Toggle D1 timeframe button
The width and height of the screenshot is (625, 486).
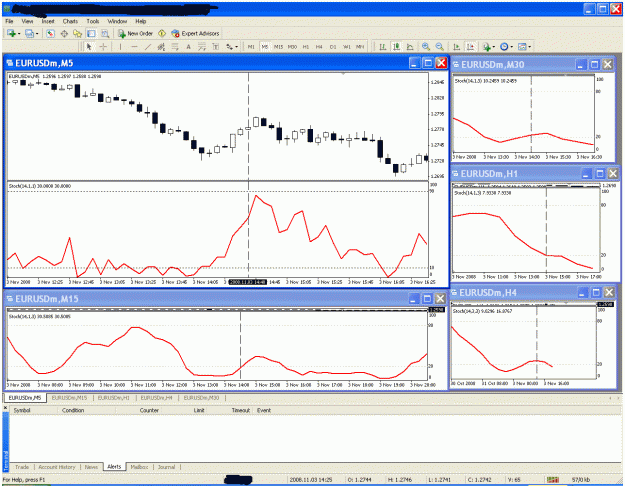[333, 47]
